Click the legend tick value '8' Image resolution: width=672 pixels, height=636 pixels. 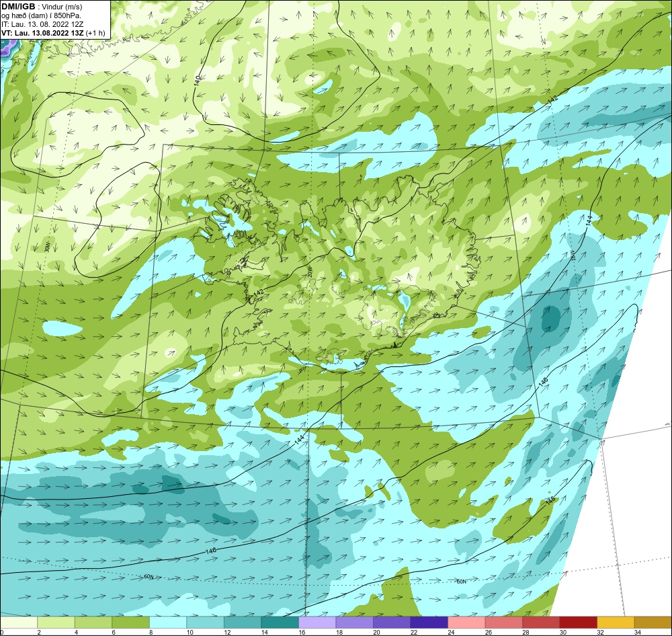pyautogui.click(x=151, y=632)
